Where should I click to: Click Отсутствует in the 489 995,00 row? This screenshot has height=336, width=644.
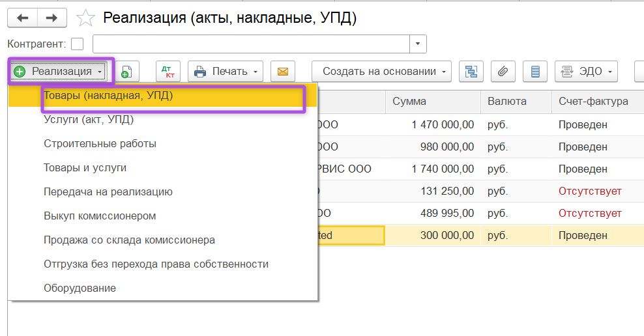pyautogui.click(x=590, y=214)
